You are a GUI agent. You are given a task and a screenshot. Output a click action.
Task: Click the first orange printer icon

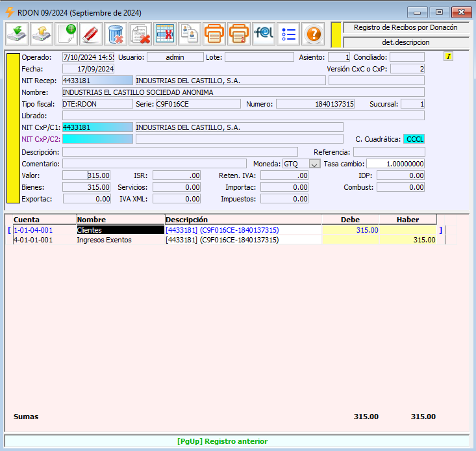click(214, 33)
